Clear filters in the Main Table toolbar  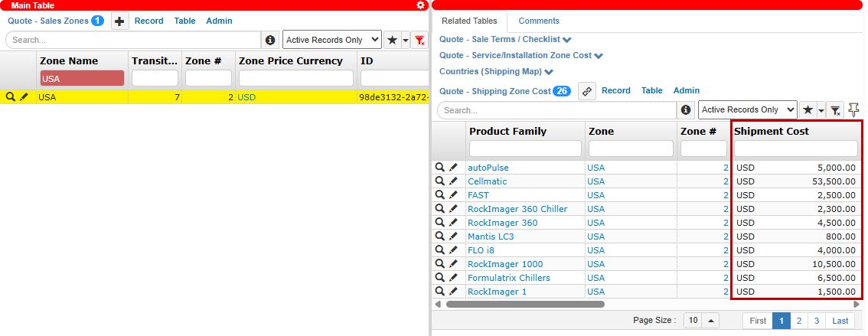pyautogui.click(x=419, y=40)
